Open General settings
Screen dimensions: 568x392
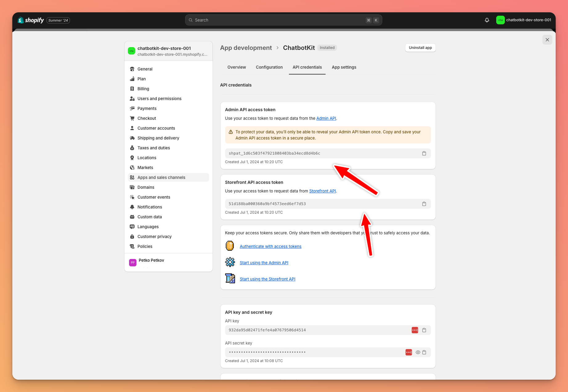point(168,69)
